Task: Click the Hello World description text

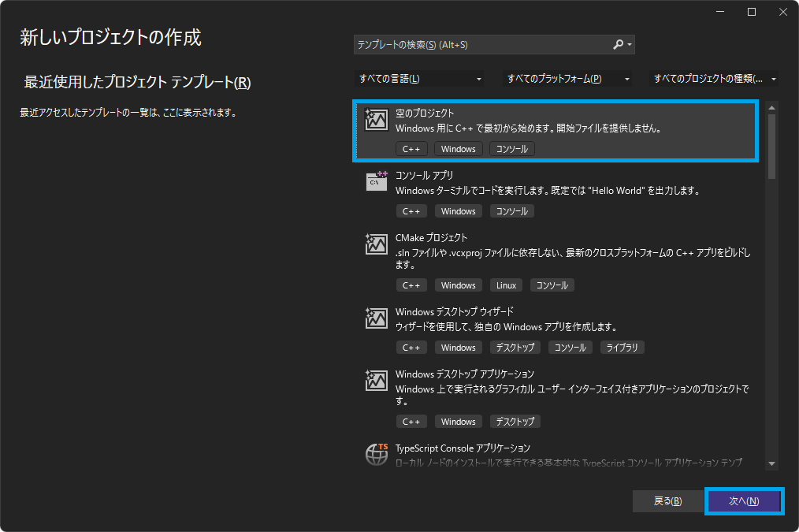Action: [548, 191]
